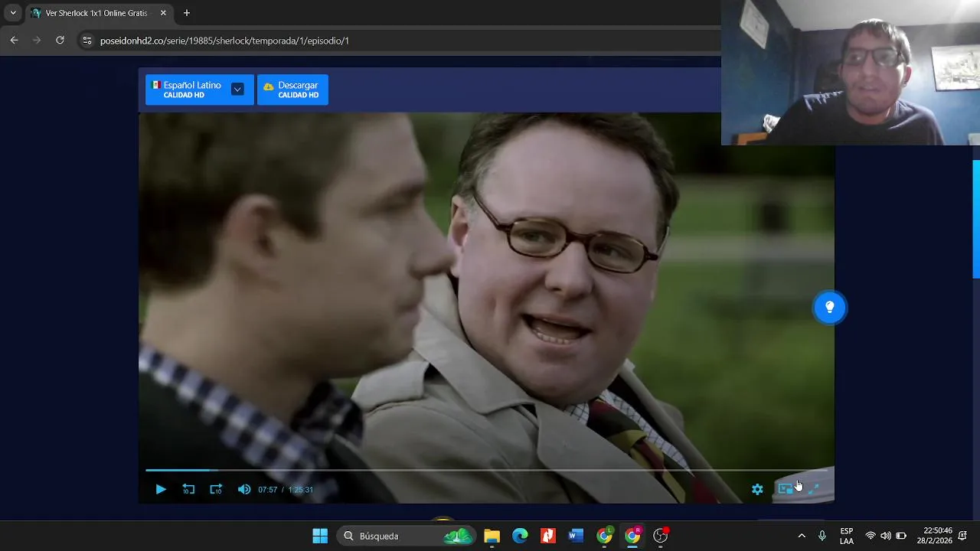This screenshot has height=551, width=980.
Task: Click the microphone tray icon
Action: tap(822, 536)
